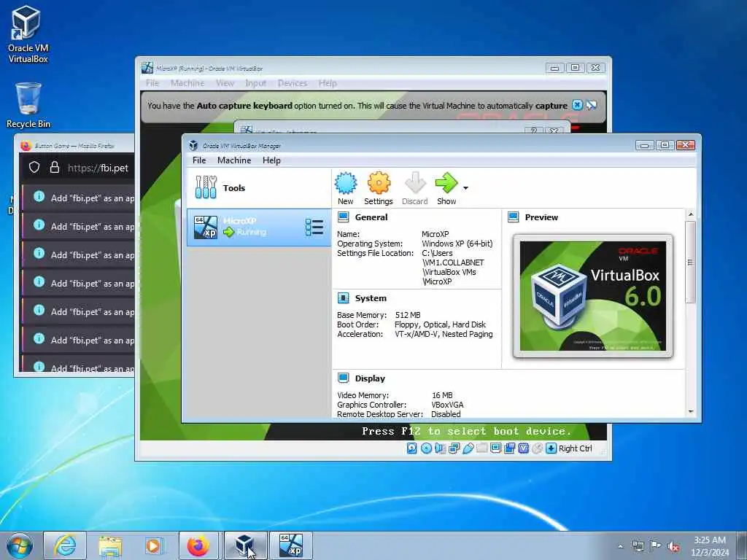
Task: Click the Right Ctrl host key label
Action: (575, 448)
